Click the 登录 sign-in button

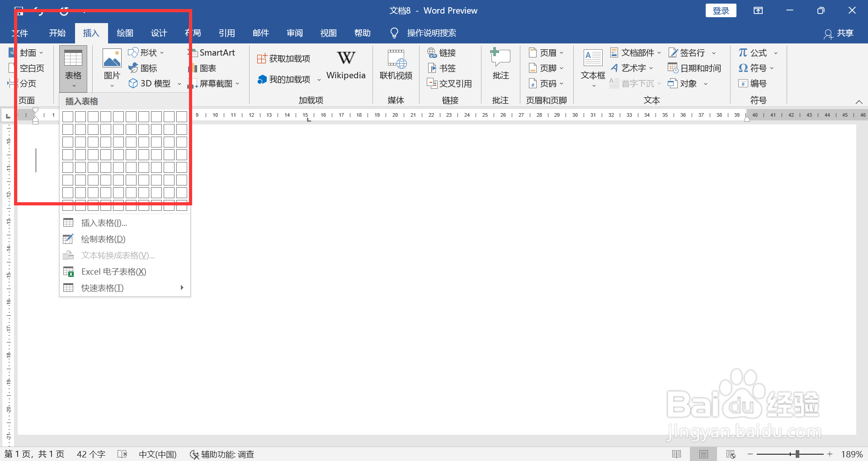[721, 10]
